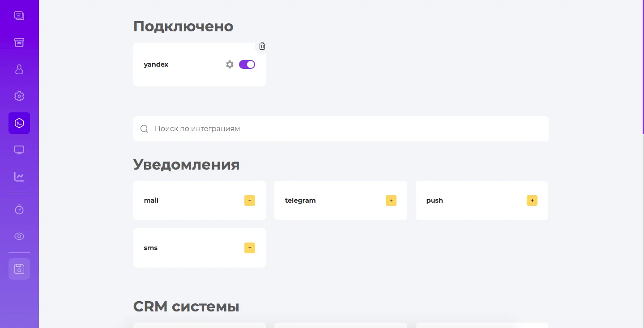
Task: Click the eye preview sidebar icon
Action: (19, 236)
